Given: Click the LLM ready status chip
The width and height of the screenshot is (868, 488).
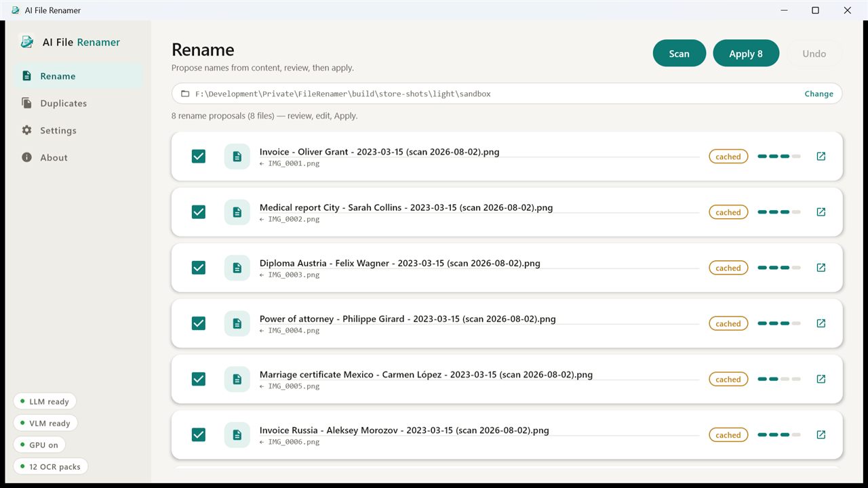Looking at the screenshot, I should (45, 401).
